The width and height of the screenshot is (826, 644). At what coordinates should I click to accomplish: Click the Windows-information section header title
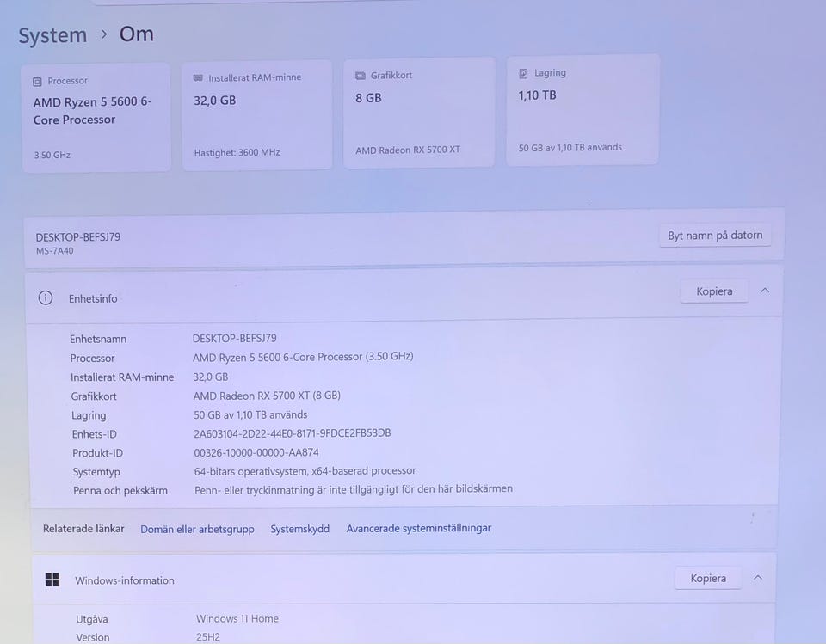click(125, 580)
